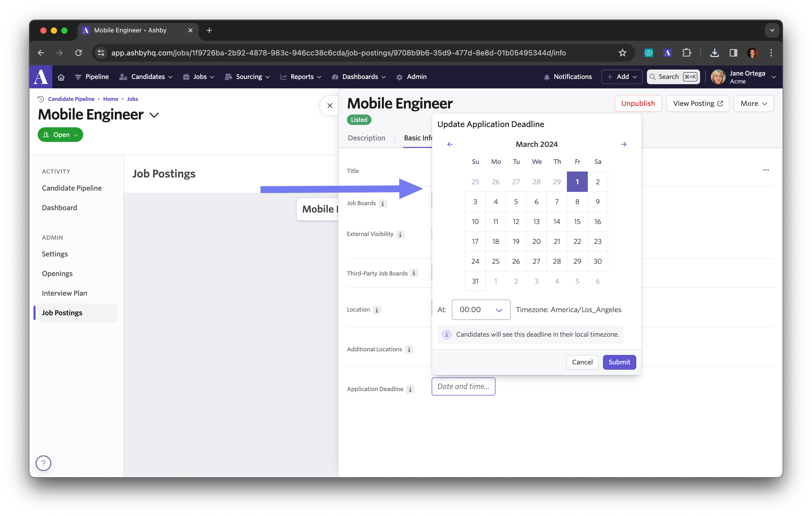
Task: Click the Cancel button to dismiss dialog
Action: tap(582, 362)
